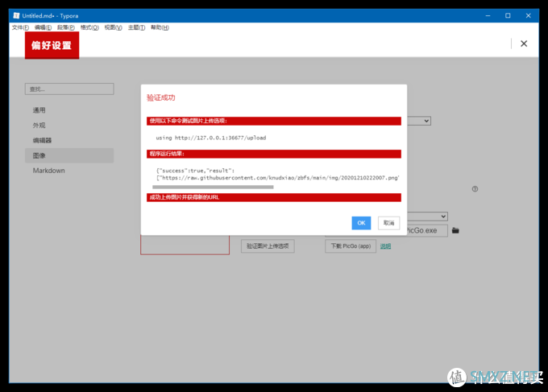Image resolution: width=548 pixels, height=392 pixels.
Task: Select 通用 in the preferences sidebar
Action: click(x=39, y=110)
